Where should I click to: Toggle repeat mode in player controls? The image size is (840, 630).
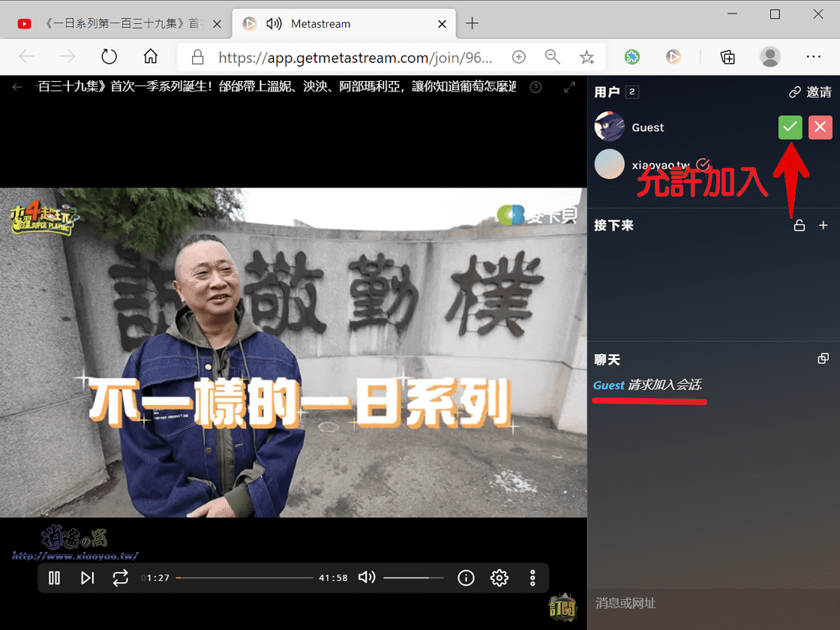(121, 578)
